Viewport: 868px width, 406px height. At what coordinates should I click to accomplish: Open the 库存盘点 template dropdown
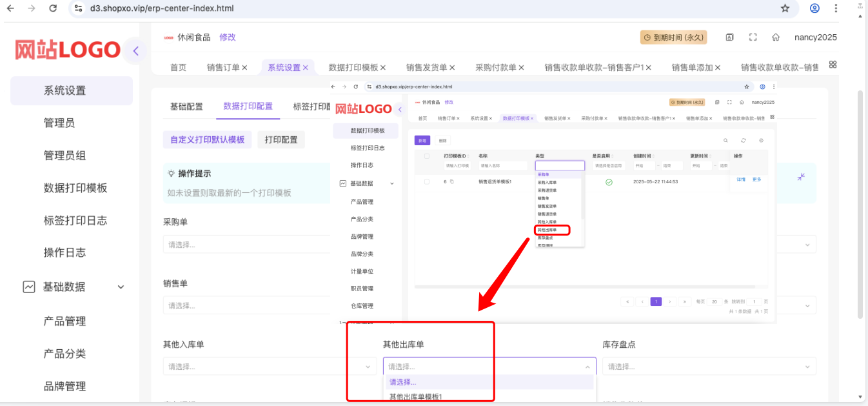[709, 367]
